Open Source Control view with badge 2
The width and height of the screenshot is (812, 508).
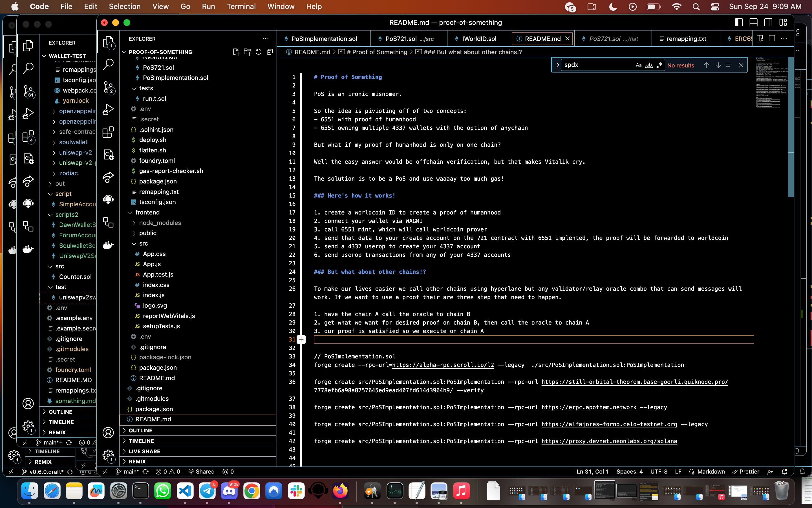108,87
